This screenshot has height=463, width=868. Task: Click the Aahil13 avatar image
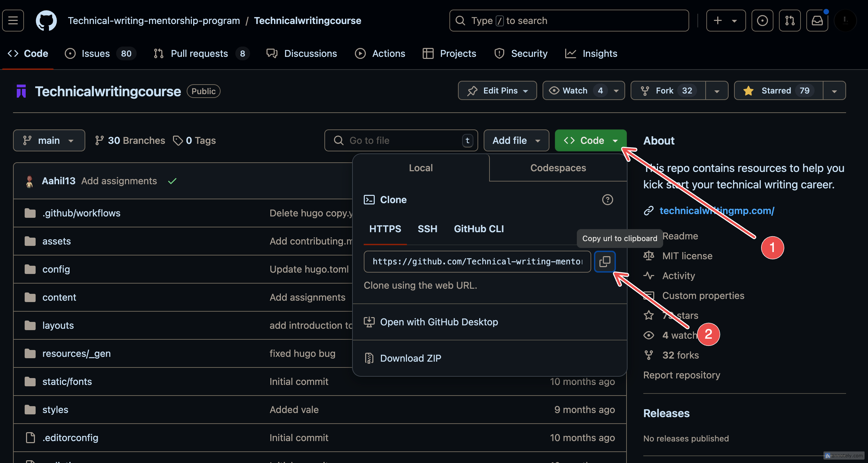point(29,181)
